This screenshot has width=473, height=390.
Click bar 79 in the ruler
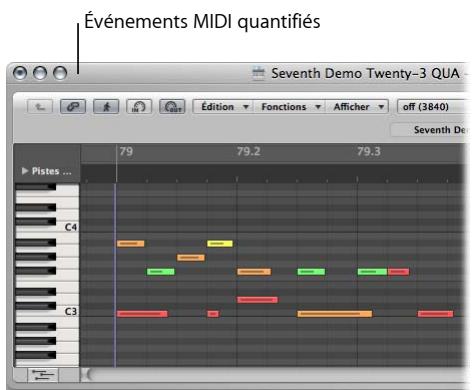(x=126, y=152)
